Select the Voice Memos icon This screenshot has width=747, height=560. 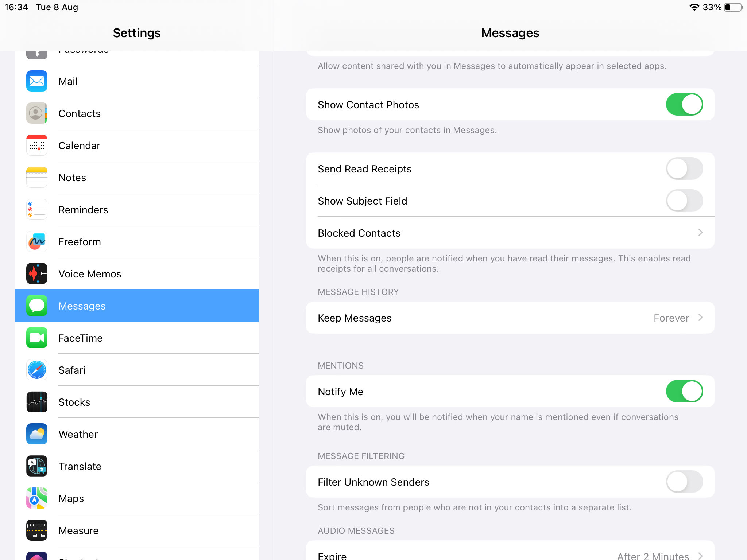click(x=36, y=273)
